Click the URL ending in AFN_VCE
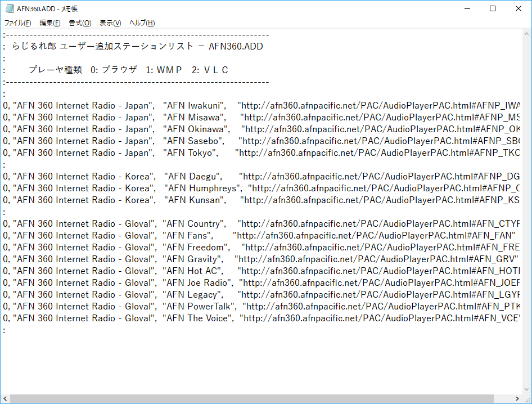Viewport: 532px width, 404px height. [x=380, y=319]
